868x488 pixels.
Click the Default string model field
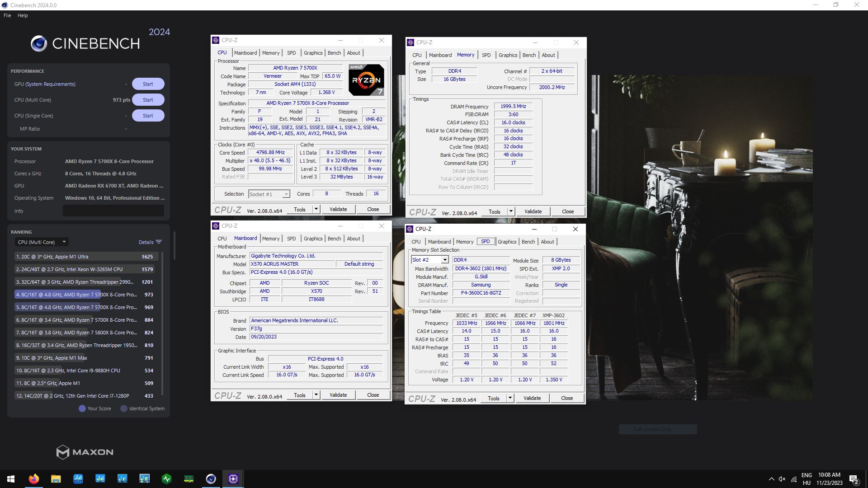coord(359,264)
